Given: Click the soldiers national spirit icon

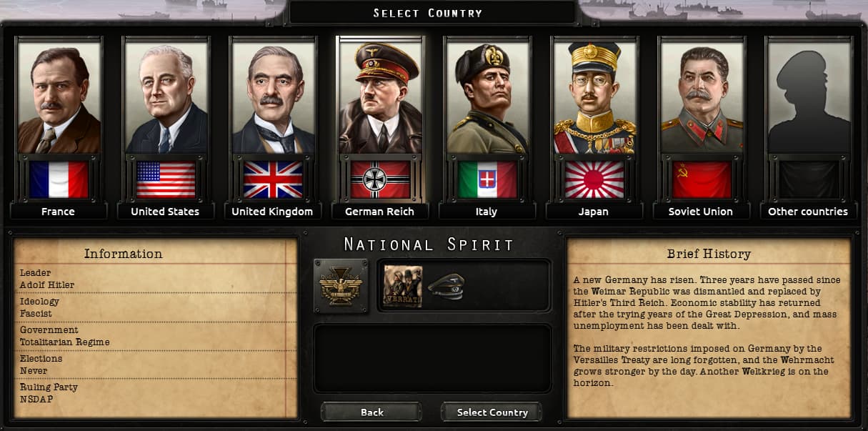Looking at the screenshot, I should [x=403, y=287].
